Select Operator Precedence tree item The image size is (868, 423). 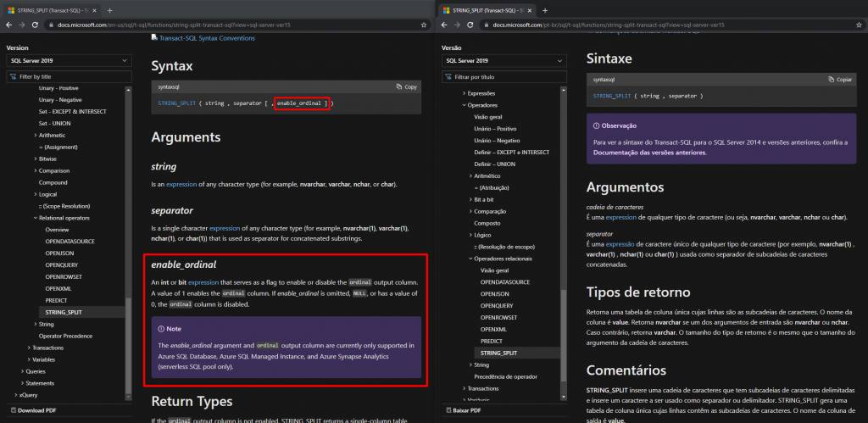65,336
